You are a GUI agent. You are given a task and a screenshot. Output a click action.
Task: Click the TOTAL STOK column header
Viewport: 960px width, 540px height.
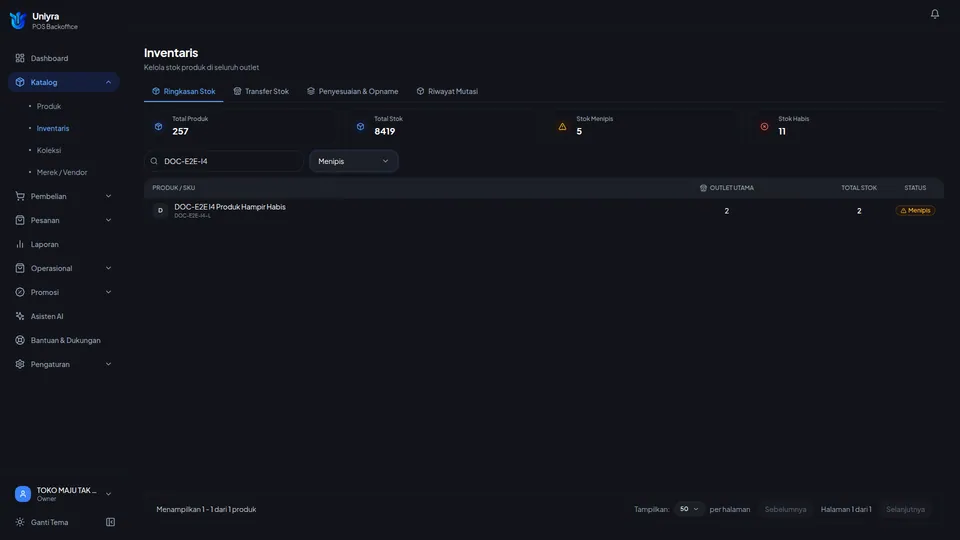click(858, 188)
